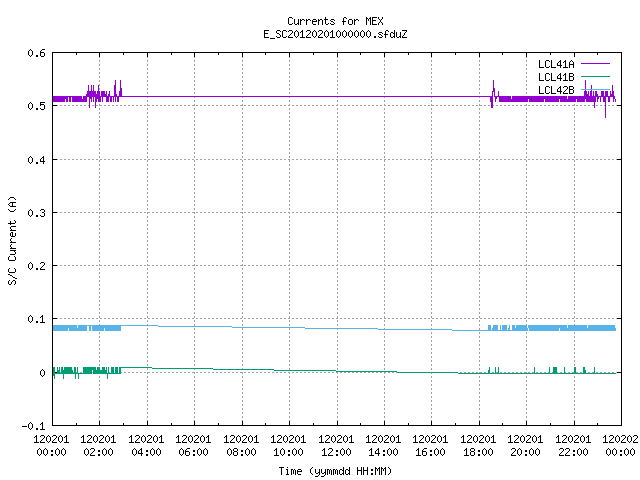640x480 pixels.
Task: Click the 04:00 time tick label
Action: (146, 452)
